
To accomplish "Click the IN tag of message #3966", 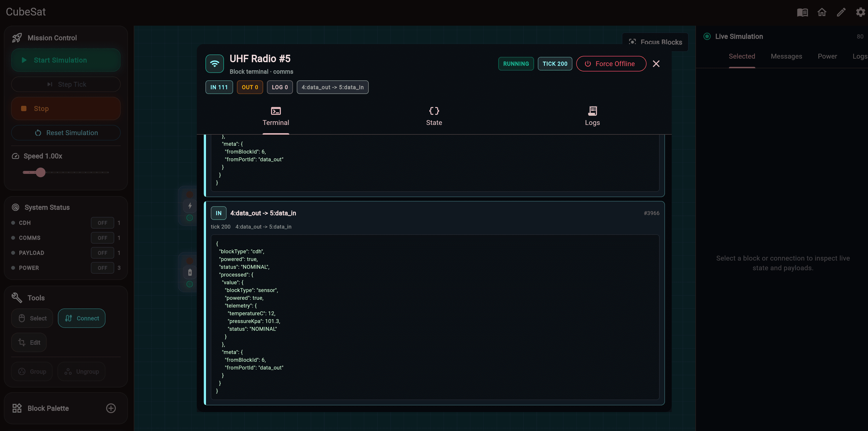I will [219, 213].
